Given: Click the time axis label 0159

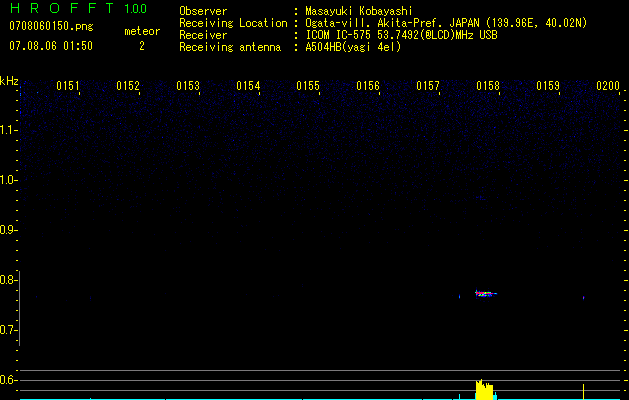Looking at the screenshot, I should tap(548, 86).
